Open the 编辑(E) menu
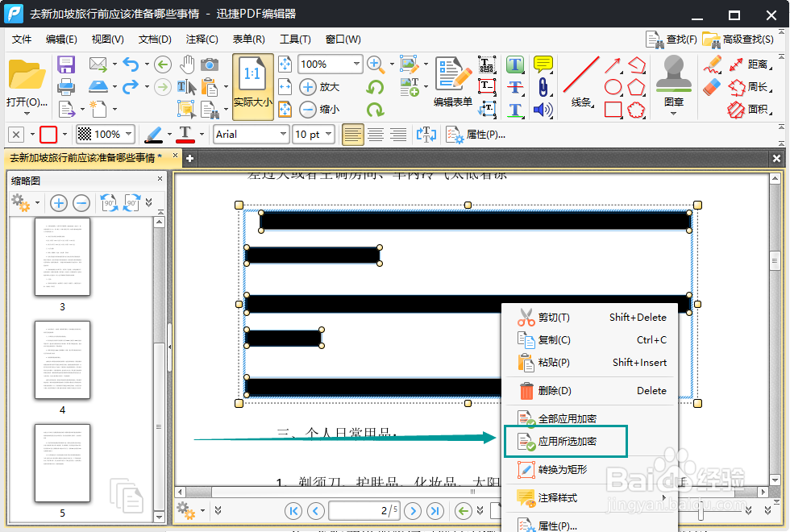The image size is (790, 532). (x=61, y=39)
